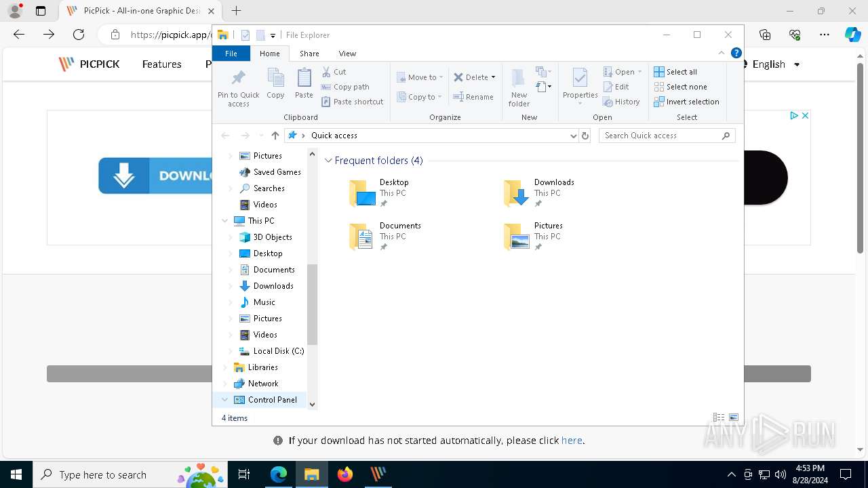The image size is (868, 488).
Task: Click the Properties ribbon icon
Action: (x=580, y=83)
